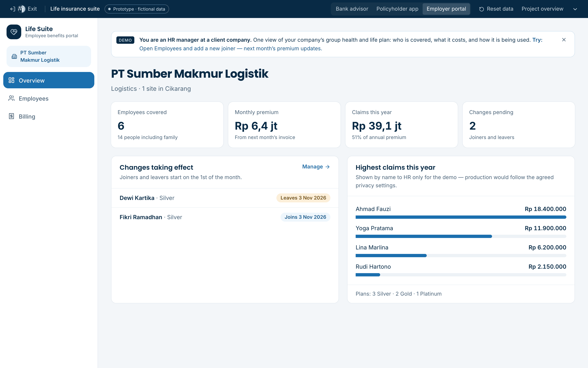This screenshot has height=368, width=588.
Task: Open the Billing section in sidebar
Action: point(49,116)
